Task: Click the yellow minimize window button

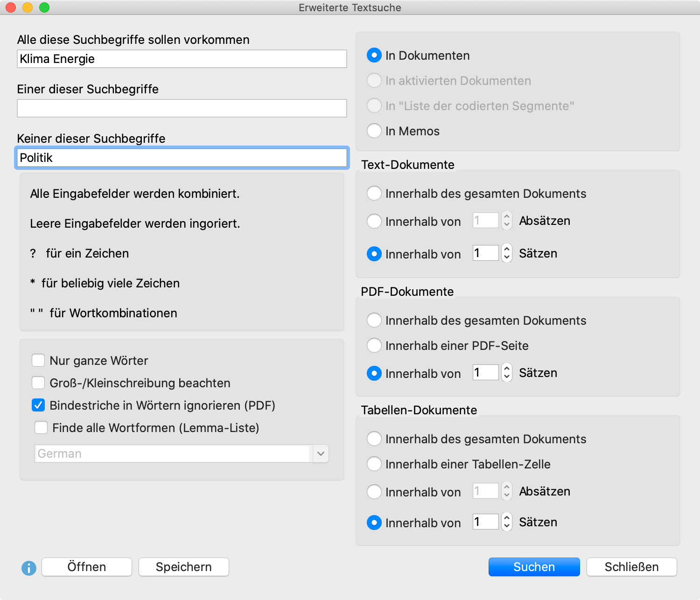Action: click(28, 7)
